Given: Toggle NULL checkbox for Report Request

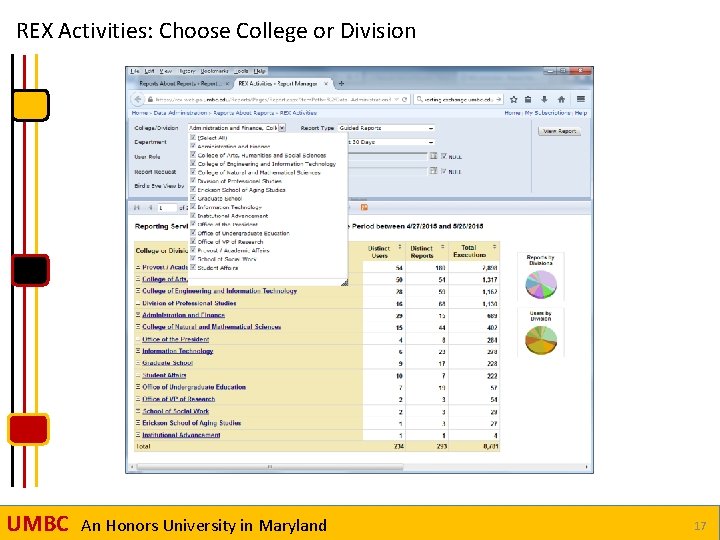Looking at the screenshot, I should 444,171.
